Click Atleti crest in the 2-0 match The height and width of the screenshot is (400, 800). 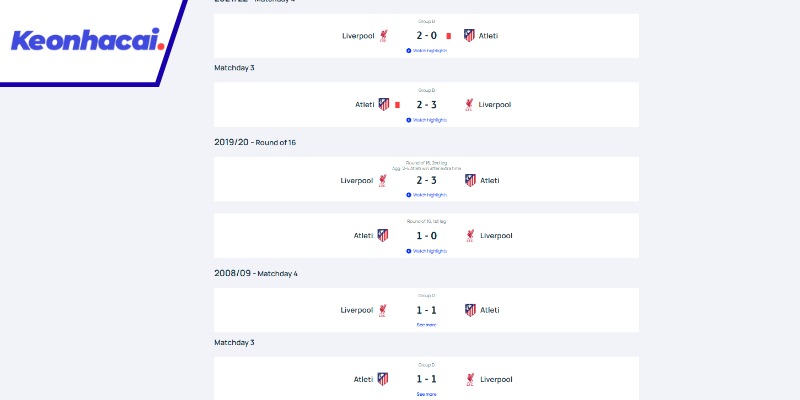[x=469, y=36]
